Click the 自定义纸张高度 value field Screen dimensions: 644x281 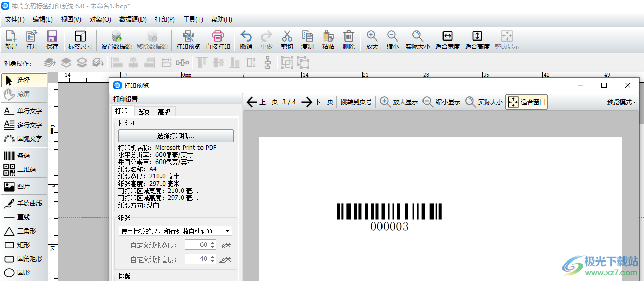click(197, 259)
